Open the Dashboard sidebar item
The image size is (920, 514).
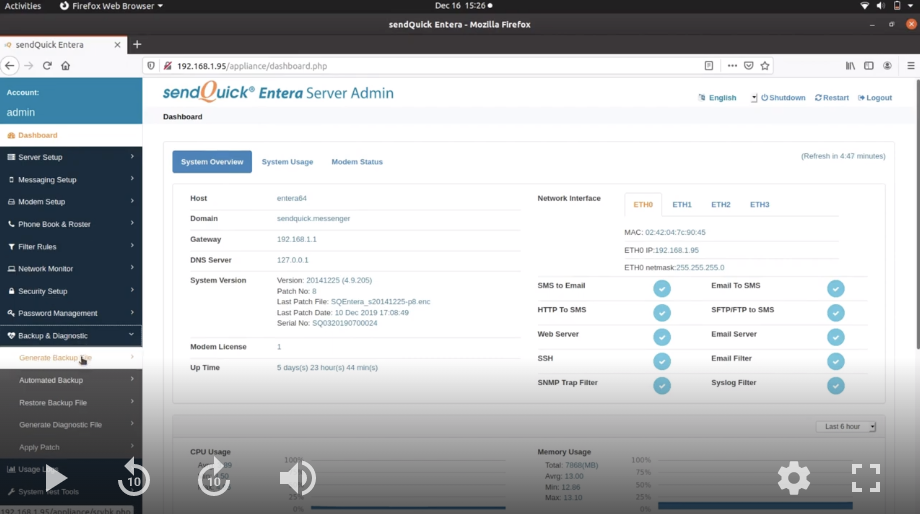(70, 135)
